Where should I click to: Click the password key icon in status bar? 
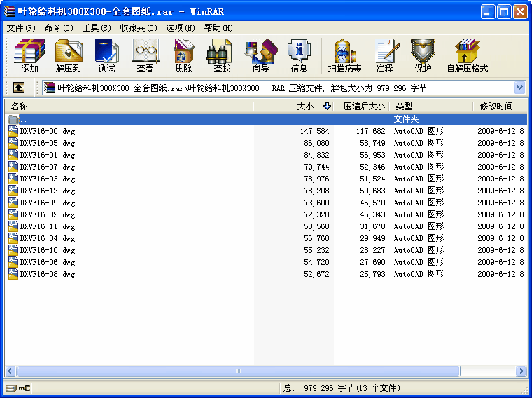(24, 387)
